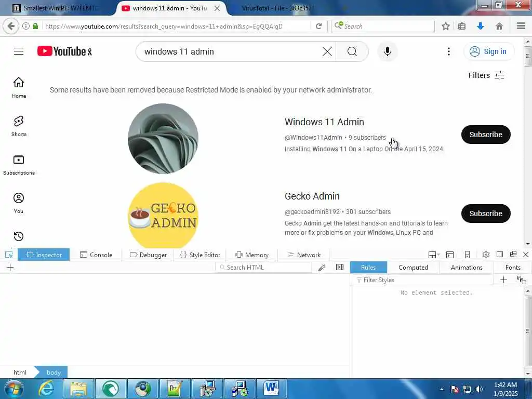Screen dimensions: 532x399
Task: Go to browser home page icon
Action: (x=499, y=26)
